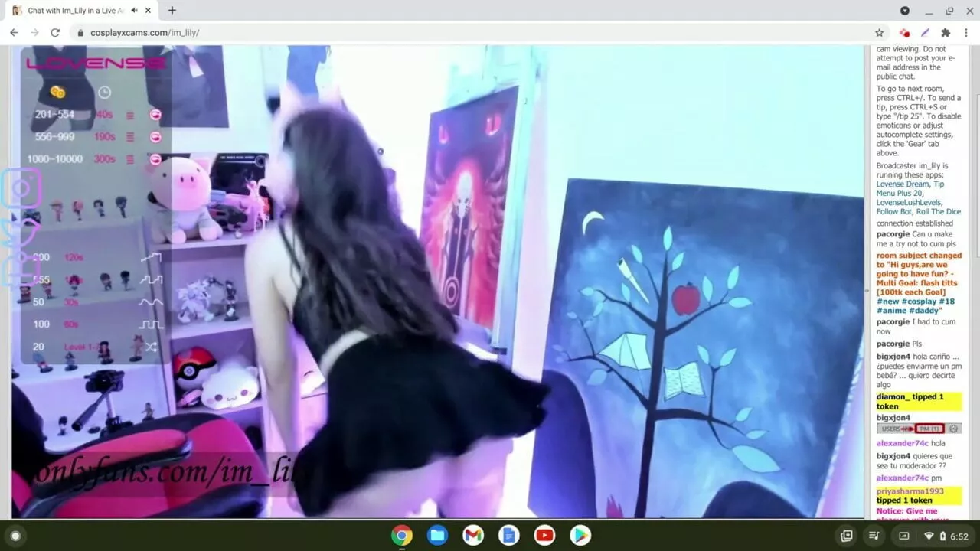This screenshot has height=551, width=980.
Task: Go back using the browser back arrow
Action: pos(14,33)
